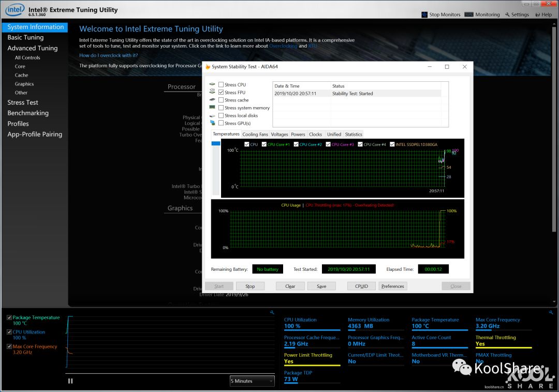Screen dimensions: 559x392
Task: Uncheck the Stress FPU checkbox
Action: (x=221, y=92)
